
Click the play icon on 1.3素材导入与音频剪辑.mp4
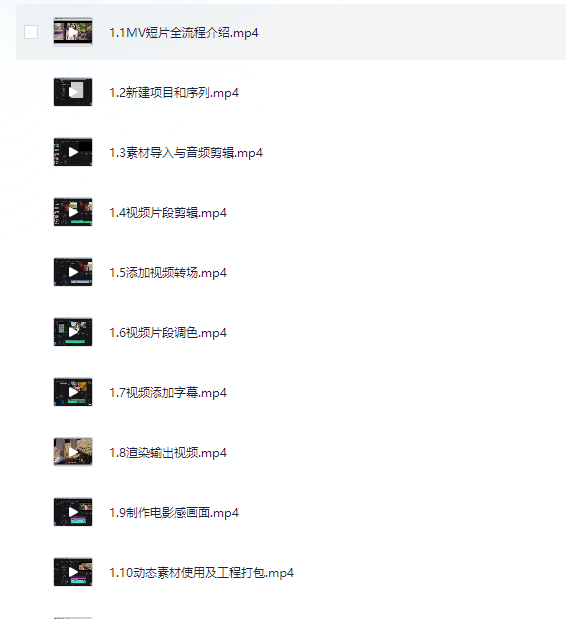[73, 152]
